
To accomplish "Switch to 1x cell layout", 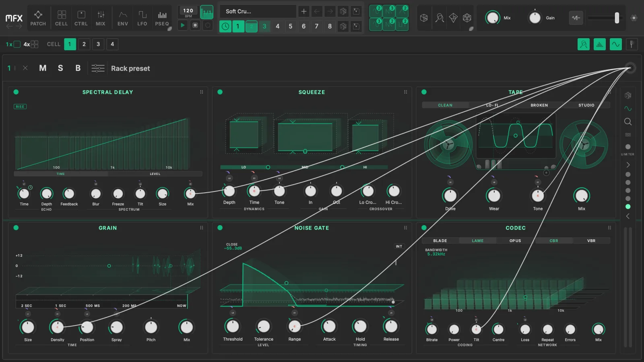I will pyautogui.click(x=13, y=44).
